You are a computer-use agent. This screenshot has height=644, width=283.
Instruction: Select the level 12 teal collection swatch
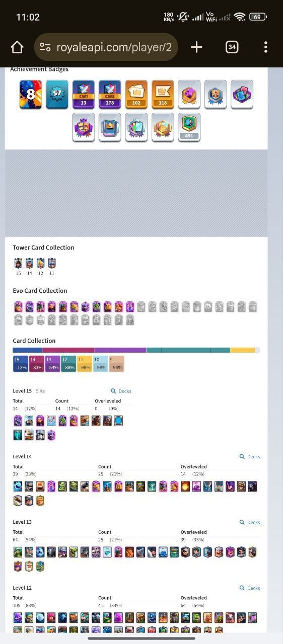coord(68,364)
